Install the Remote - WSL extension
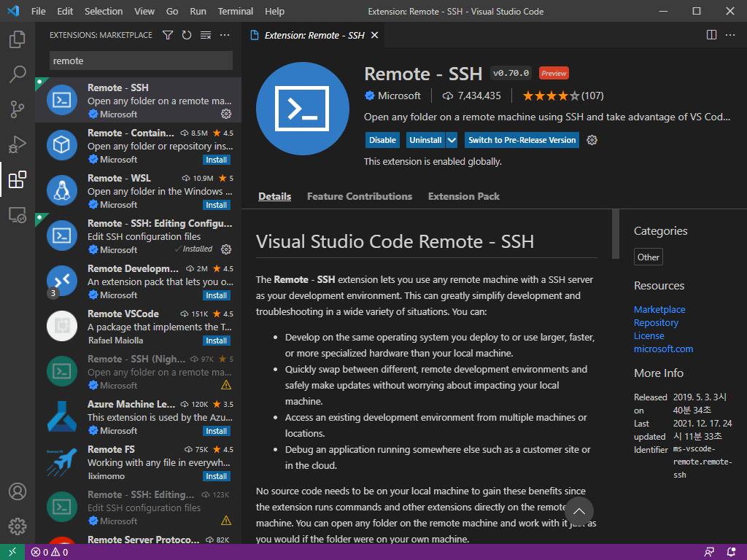This screenshot has width=747, height=560. pos(216,205)
